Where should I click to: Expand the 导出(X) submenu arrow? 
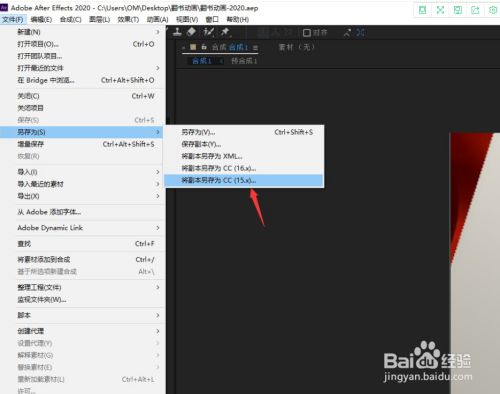click(x=158, y=196)
